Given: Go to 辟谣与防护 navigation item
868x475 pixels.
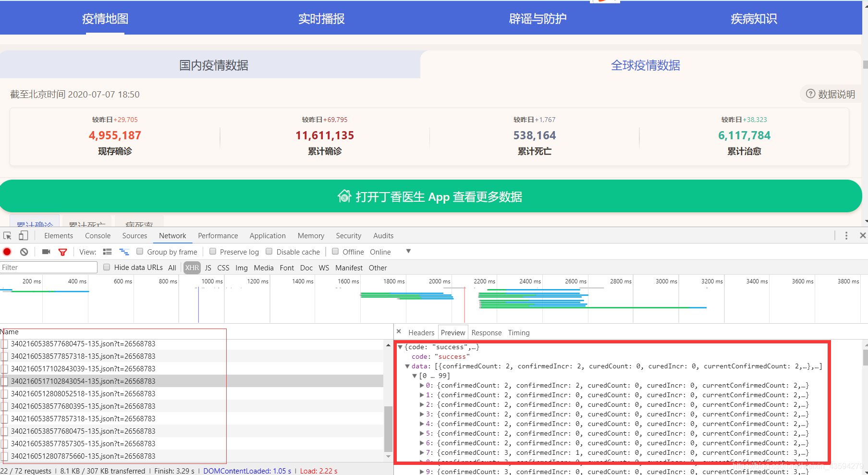Looking at the screenshot, I should click(x=538, y=18).
